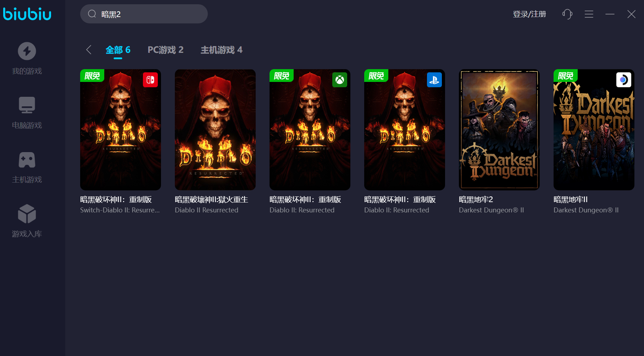This screenshot has width=644, height=356.
Task: Open the hamburger menu icon
Action: pos(589,14)
